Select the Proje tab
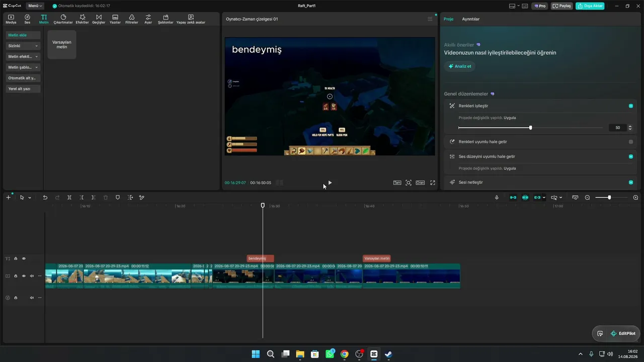Screen dimensions: 644x362 (448, 19)
